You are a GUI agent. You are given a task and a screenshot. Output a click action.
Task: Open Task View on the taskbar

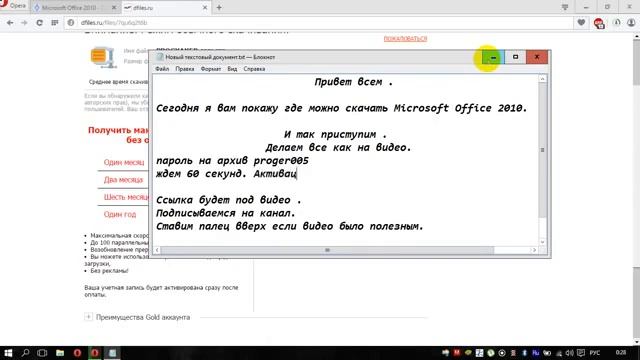pyautogui.click(x=42, y=353)
